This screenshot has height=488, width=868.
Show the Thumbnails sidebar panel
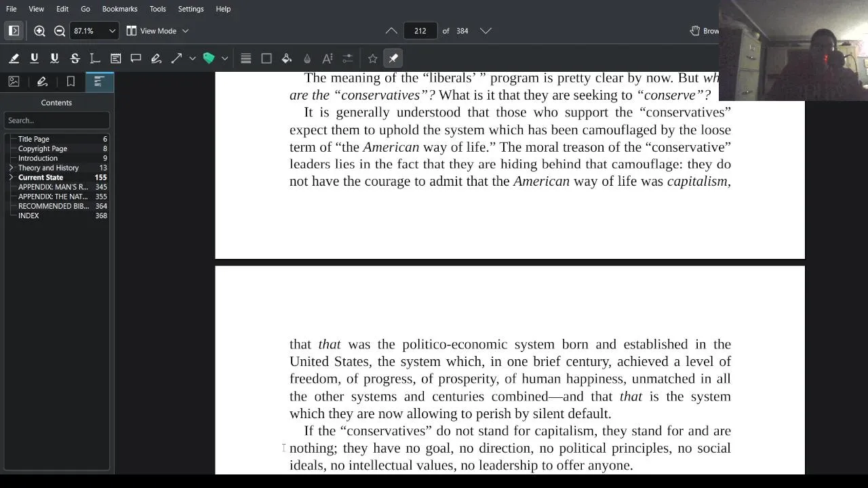[x=14, y=81]
